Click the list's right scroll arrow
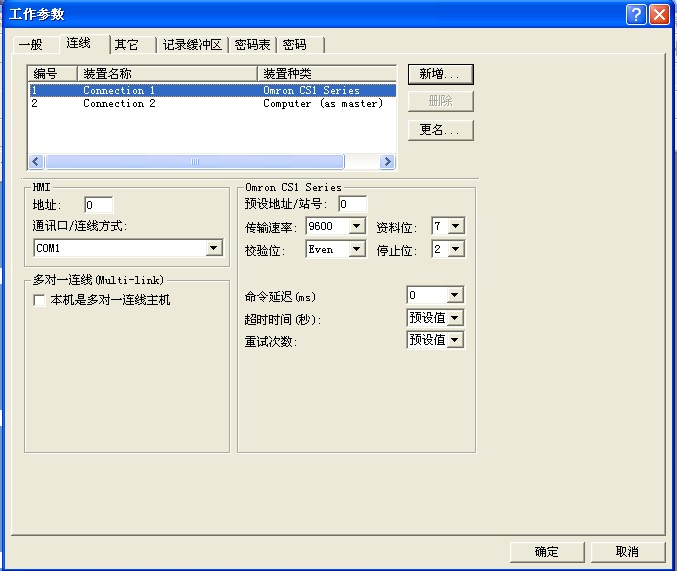The image size is (677, 571). tap(387, 162)
